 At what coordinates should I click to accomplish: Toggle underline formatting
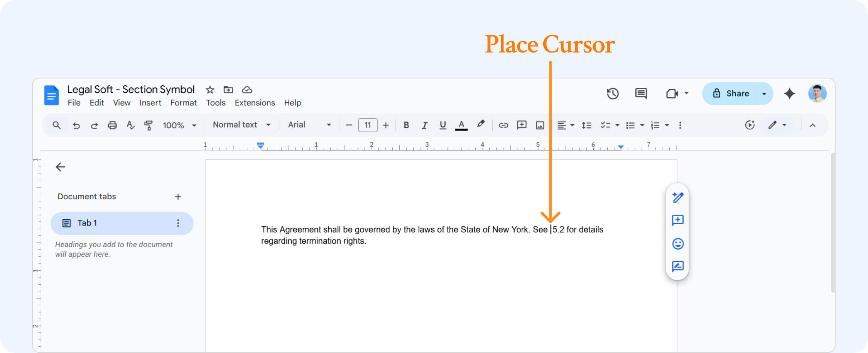point(442,125)
